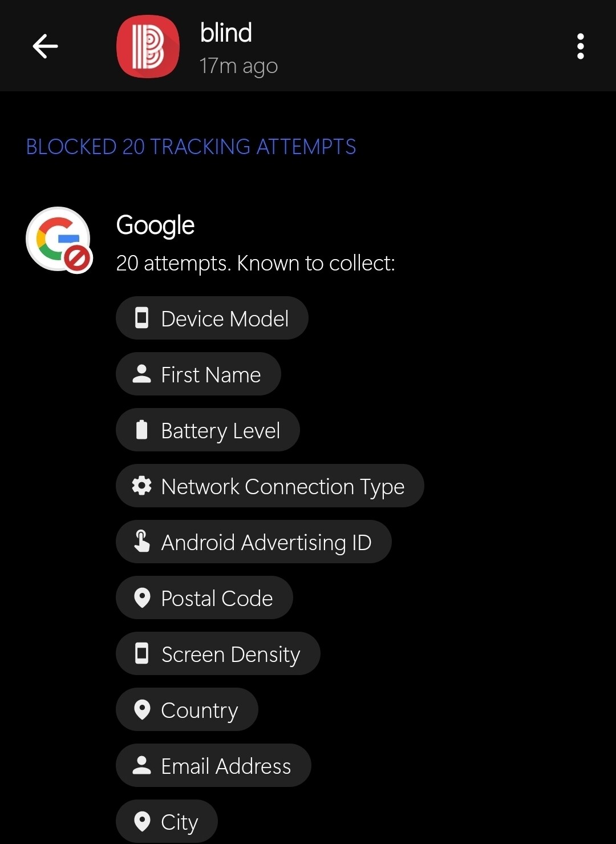The width and height of the screenshot is (616, 844).
Task: Open the three-dot overflow menu
Action: point(580,47)
